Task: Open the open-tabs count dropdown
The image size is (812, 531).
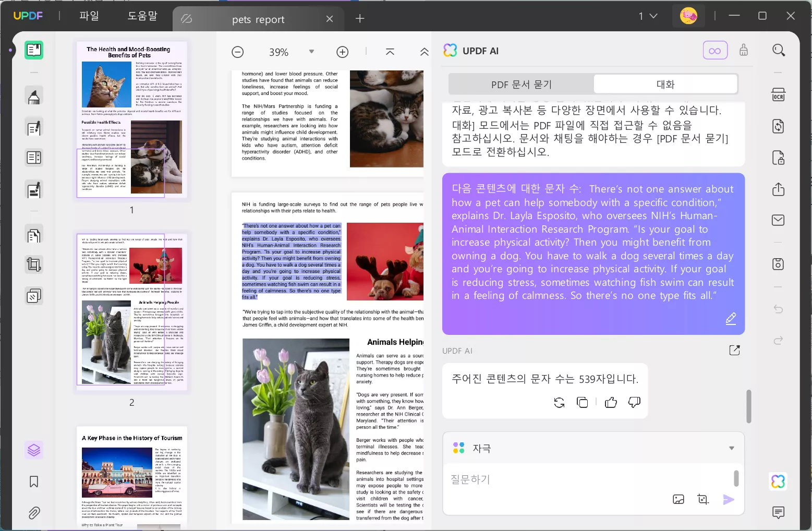Action: [648, 16]
